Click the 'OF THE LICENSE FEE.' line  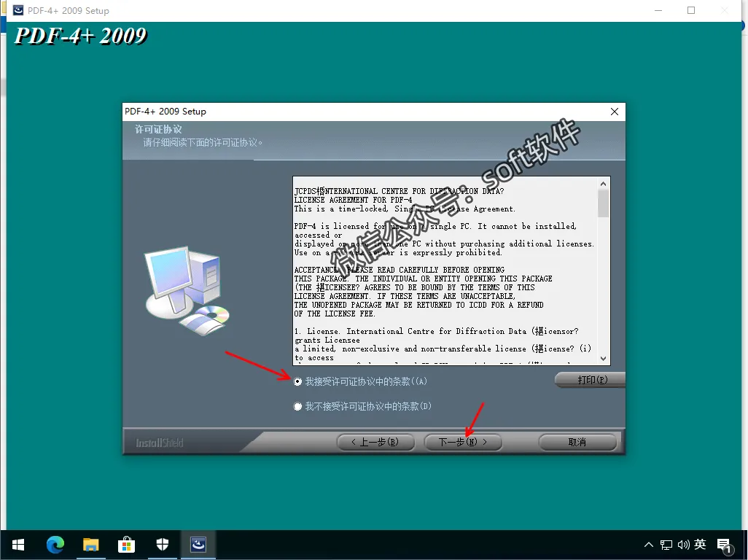(335, 314)
